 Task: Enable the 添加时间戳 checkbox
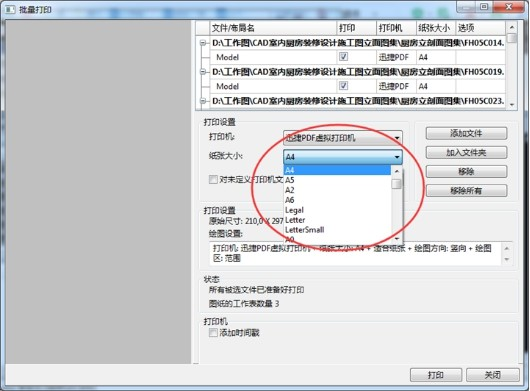coord(213,333)
